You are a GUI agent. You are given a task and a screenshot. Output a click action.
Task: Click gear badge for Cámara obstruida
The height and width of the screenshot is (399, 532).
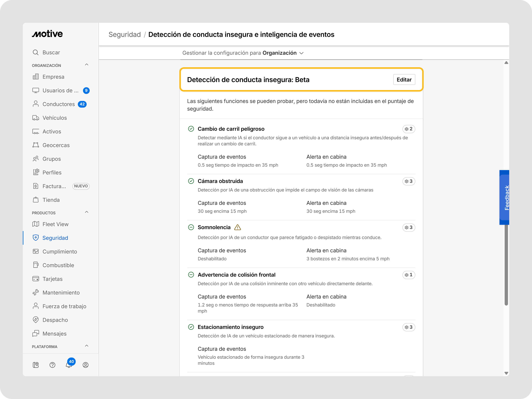pyautogui.click(x=409, y=181)
